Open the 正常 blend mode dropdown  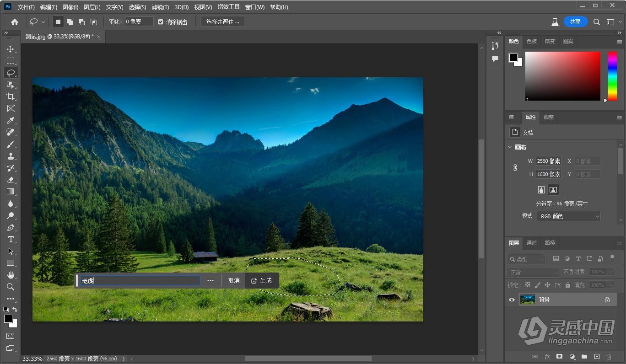(533, 272)
